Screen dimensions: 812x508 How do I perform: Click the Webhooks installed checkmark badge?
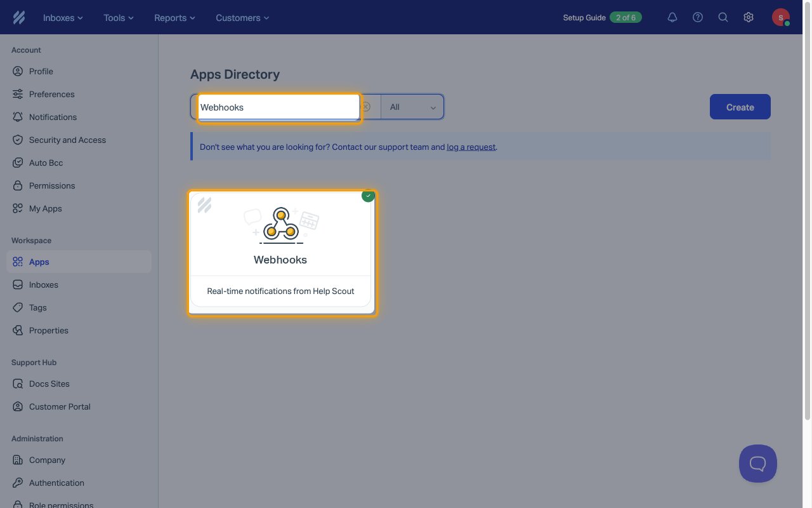(367, 196)
